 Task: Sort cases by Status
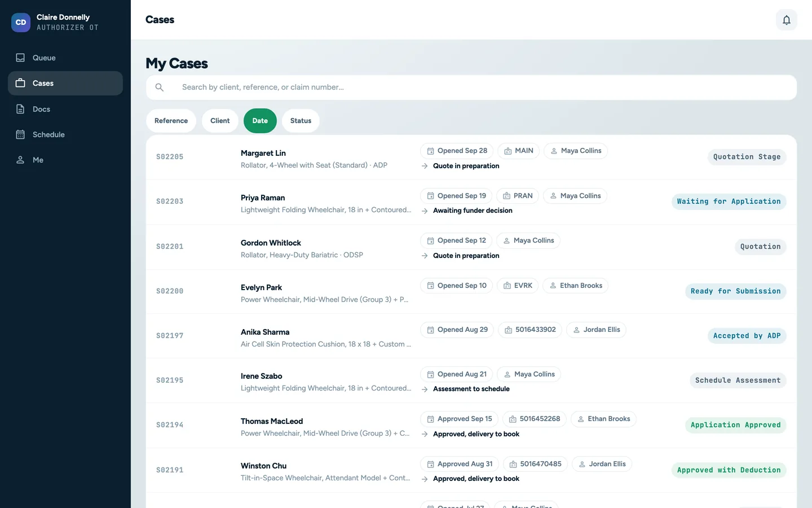click(x=301, y=121)
